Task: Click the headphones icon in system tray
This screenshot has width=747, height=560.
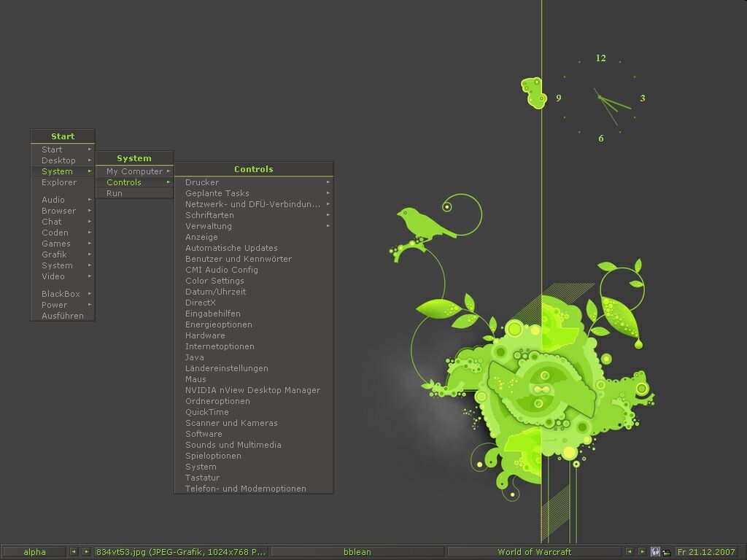Action: click(655, 552)
